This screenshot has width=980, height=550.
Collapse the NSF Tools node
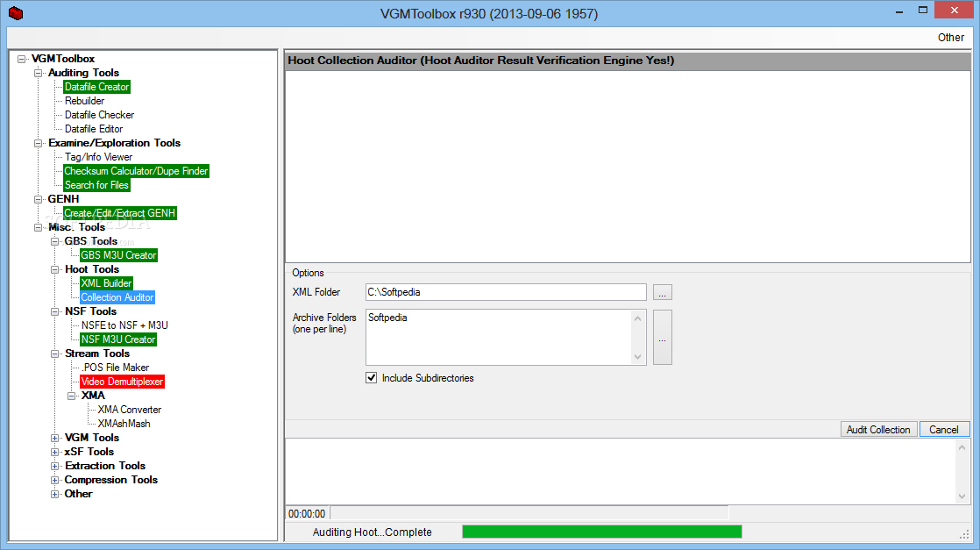(x=55, y=311)
